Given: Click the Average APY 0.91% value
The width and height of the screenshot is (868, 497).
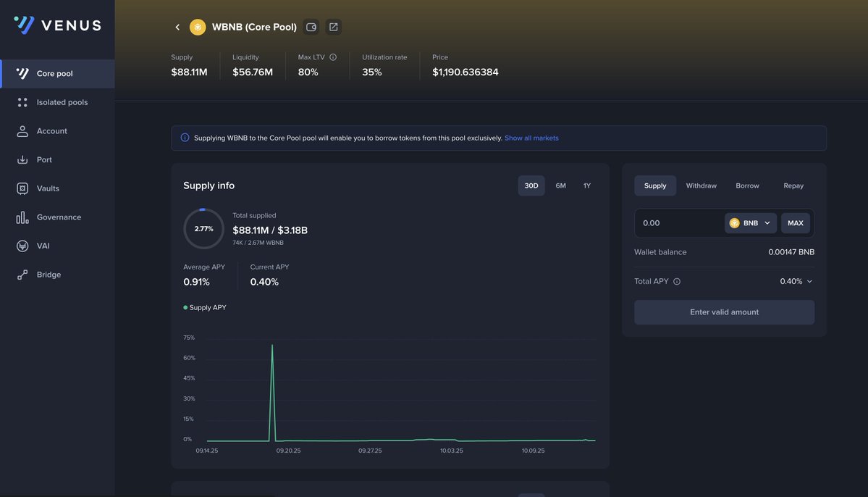Looking at the screenshot, I should 196,282.
